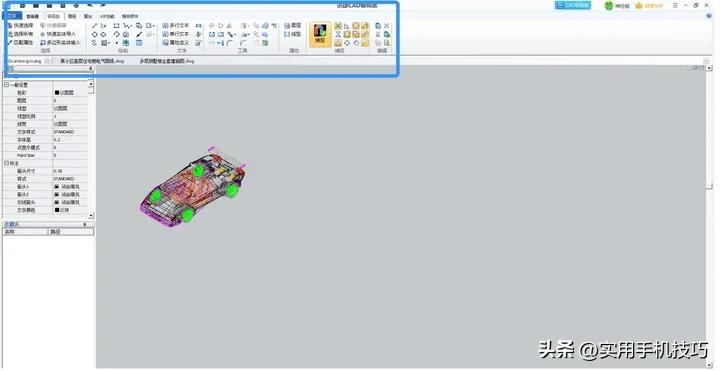The height and width of the screenshot is (371, 720).
Task: Open the 色彩 (Color) value dropdown in properties
Action: (x=70, y=92)
